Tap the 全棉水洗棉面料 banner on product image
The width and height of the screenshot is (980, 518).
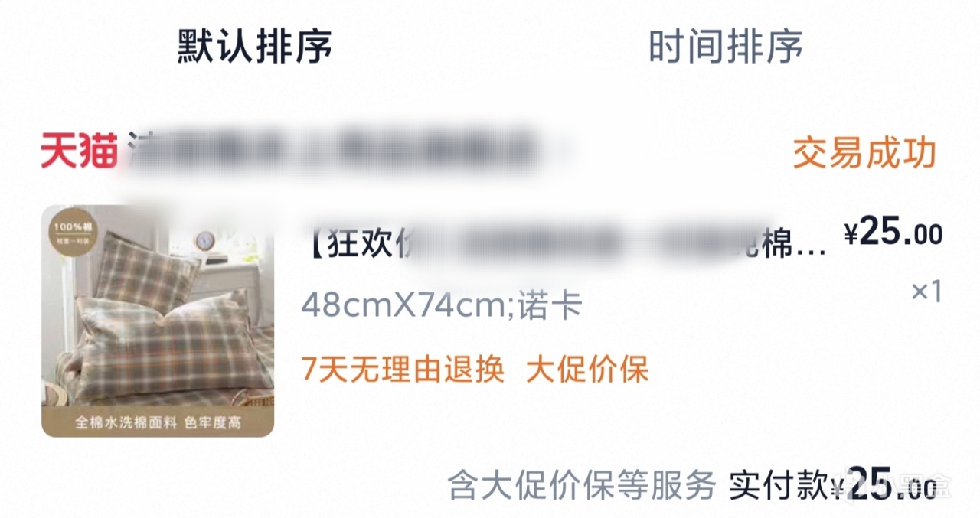pyautogui.click(x=158, y=422)
